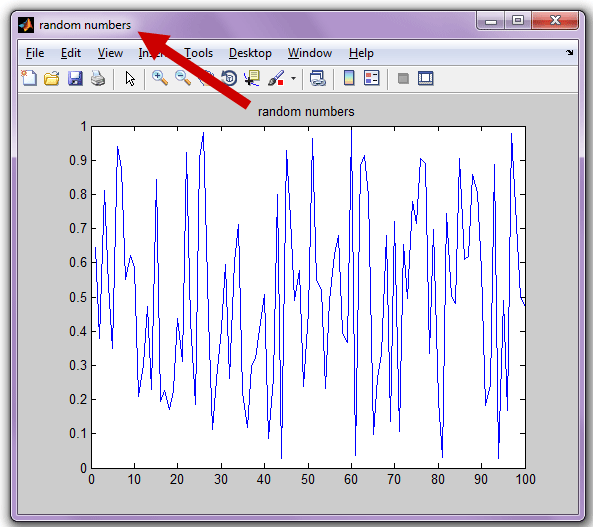Save the figure via floppy disk icon

pos(75,78)
